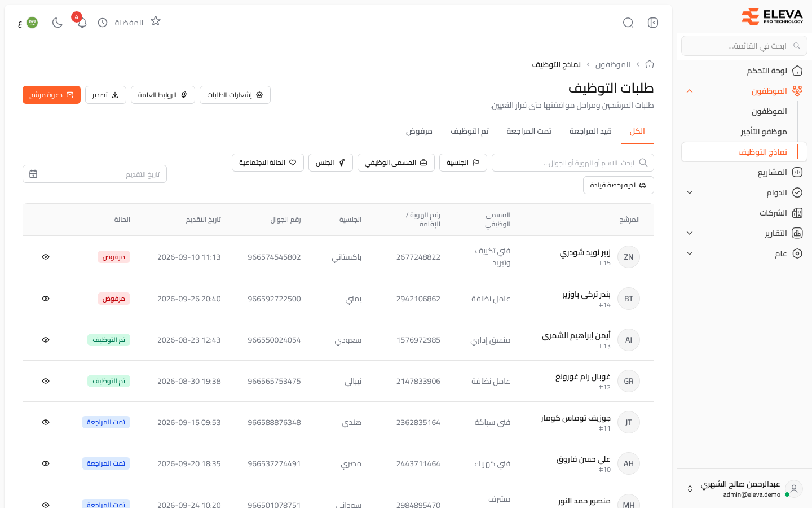The width and height of the screenshot is (812, 508).
Task: Select the تم التوظيف tab
Action: [x=470, y=131]
